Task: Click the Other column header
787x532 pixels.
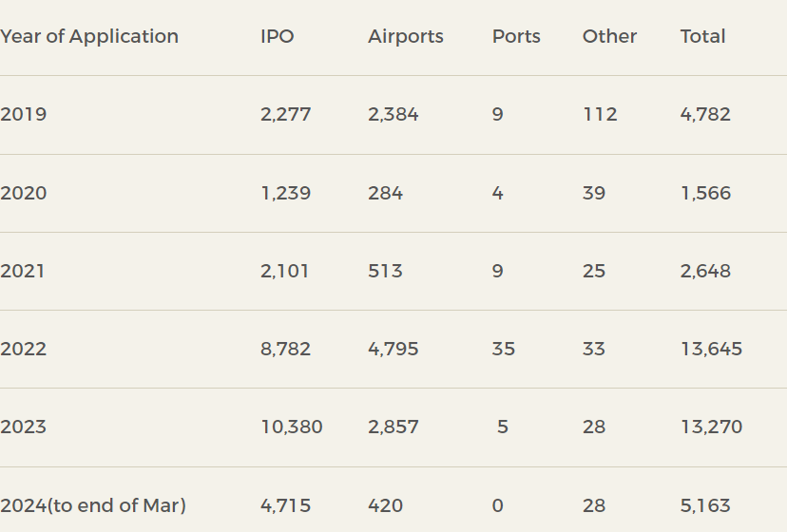Action: coord(609,37)
